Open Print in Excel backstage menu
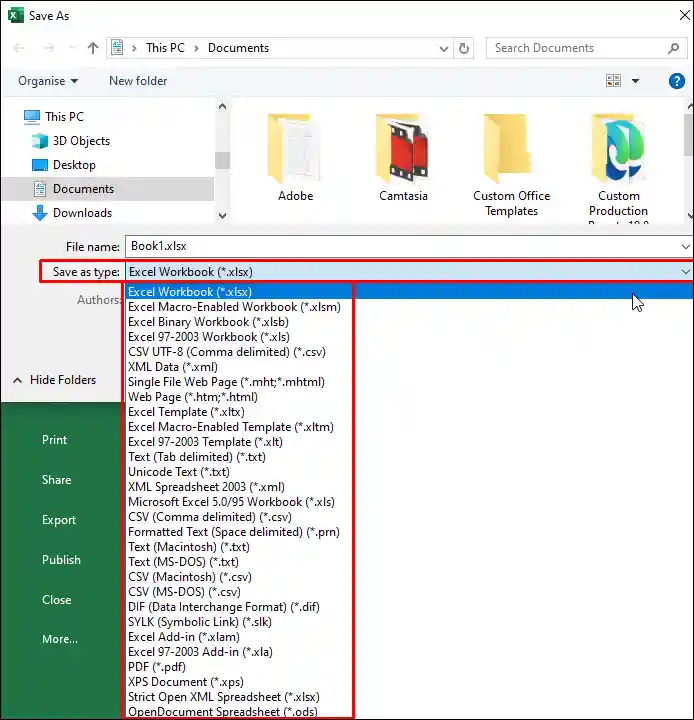694x720 pixels. (54, 440)
